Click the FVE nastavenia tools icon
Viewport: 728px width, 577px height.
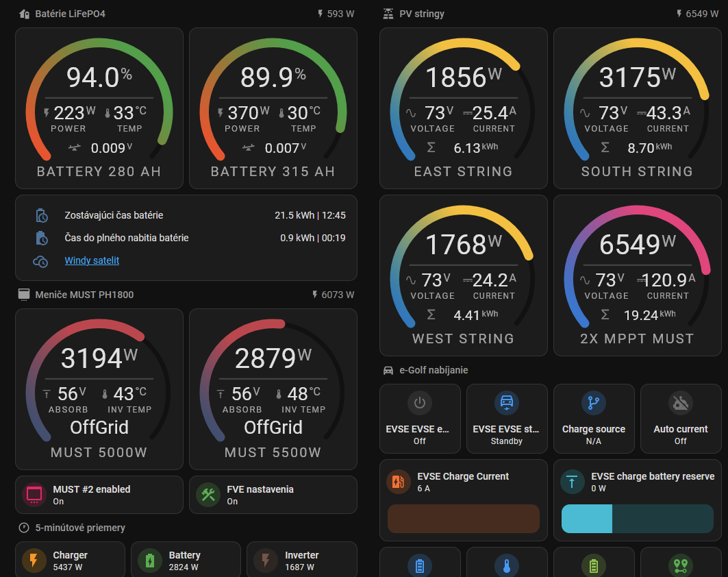pyautogui.click(x=208, y=495)
